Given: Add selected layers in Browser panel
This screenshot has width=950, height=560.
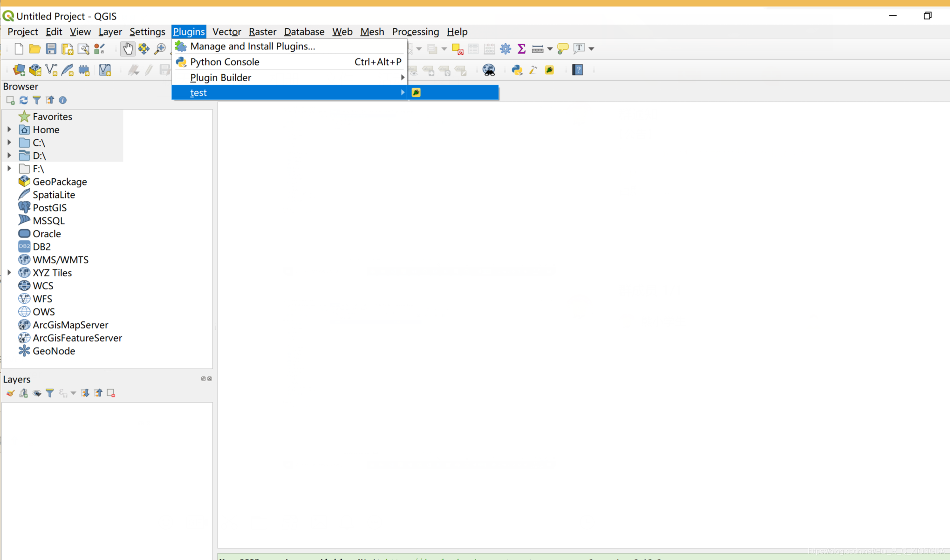Looking at the screenshot, I should 10,100.
